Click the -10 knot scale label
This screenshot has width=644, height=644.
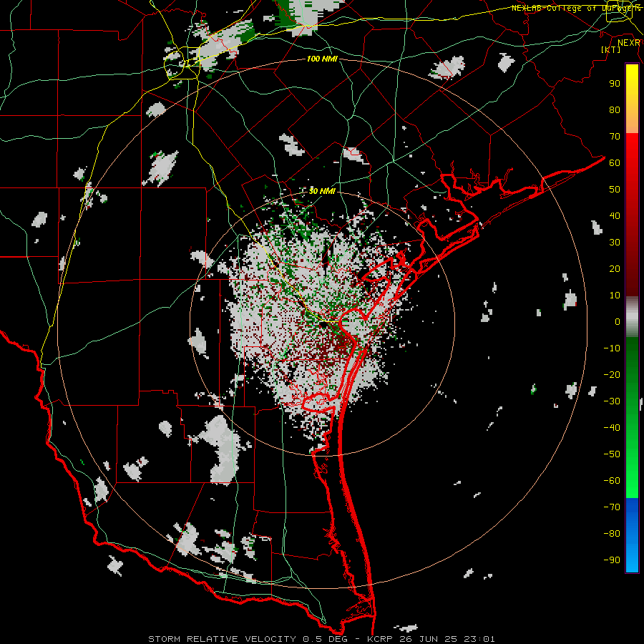[612, 348]
